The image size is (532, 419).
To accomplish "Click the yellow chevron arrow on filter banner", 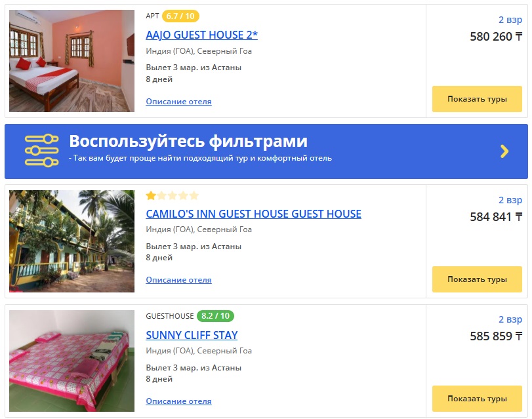I will point(504,151).
